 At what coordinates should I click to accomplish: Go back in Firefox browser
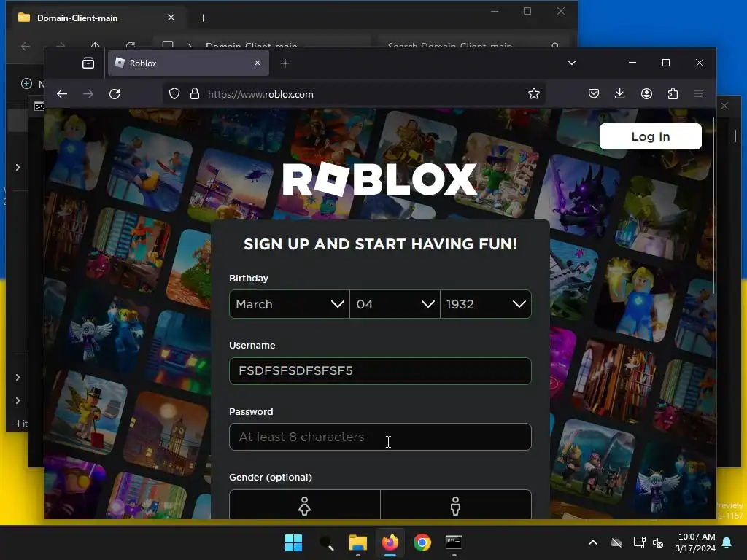(62, 94)
